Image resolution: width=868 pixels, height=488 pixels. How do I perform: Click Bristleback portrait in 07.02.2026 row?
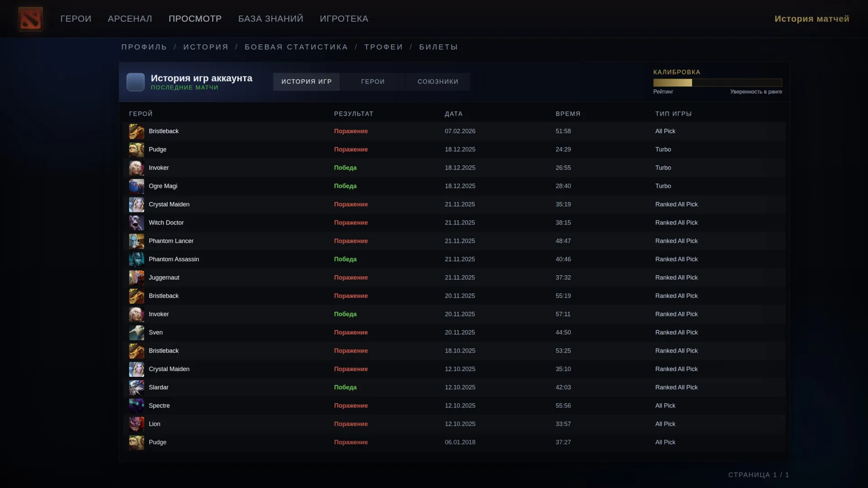[137, 131]
